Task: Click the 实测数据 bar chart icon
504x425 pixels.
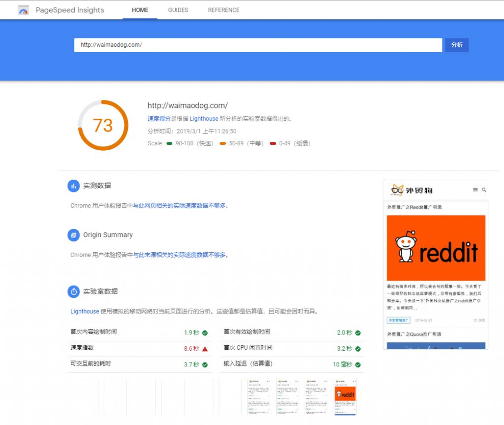Action: coord(74,186)
